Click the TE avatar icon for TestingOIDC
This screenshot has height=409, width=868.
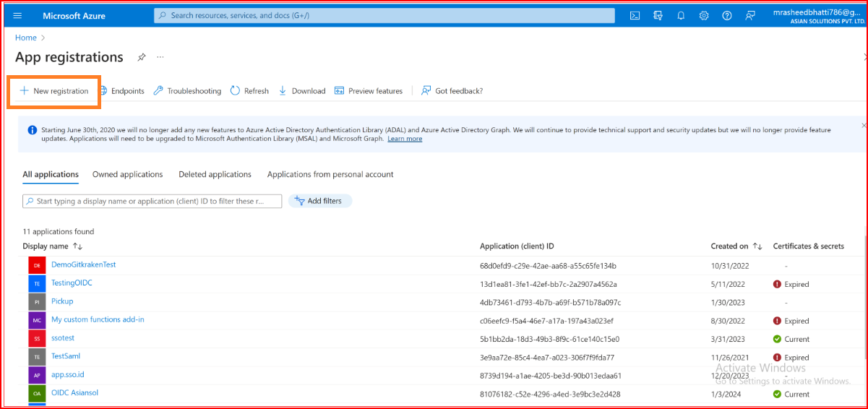tap(37, 283)
